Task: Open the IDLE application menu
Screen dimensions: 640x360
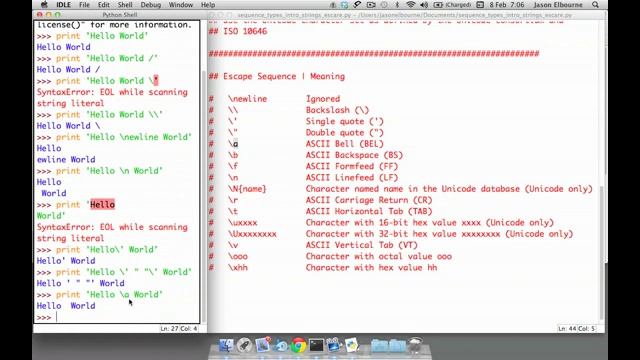Action: [63, 5]
